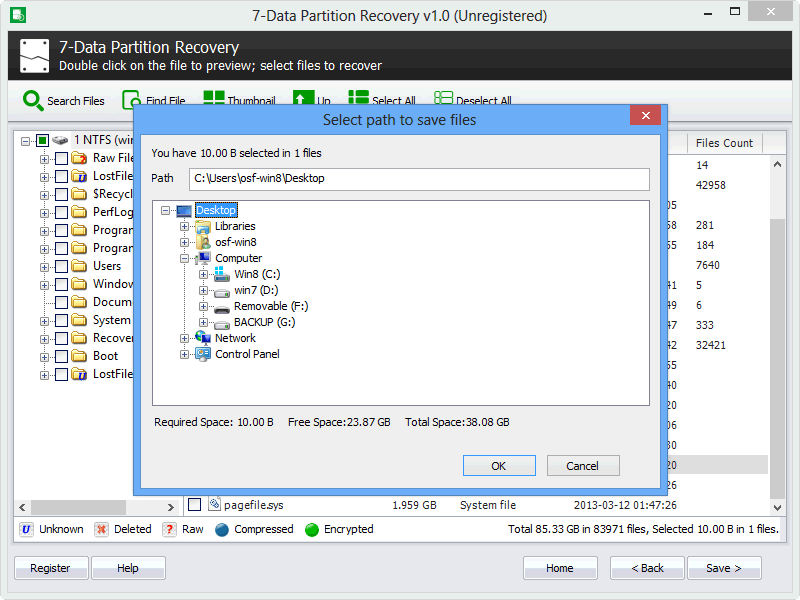Toggle the Boot folder checkbox

[x=61, y=356]
